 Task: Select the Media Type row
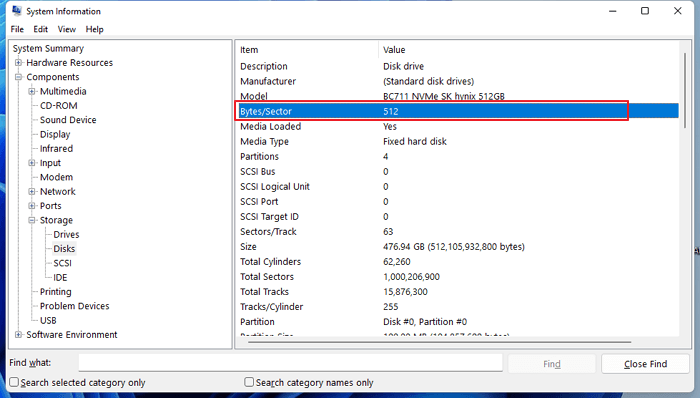click(457, 141)
